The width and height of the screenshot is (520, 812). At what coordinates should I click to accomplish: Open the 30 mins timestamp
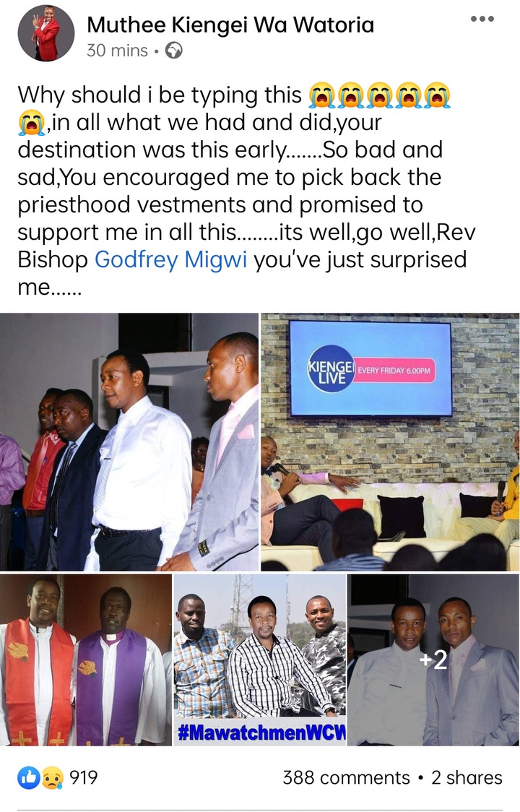(x=117, y=51)
